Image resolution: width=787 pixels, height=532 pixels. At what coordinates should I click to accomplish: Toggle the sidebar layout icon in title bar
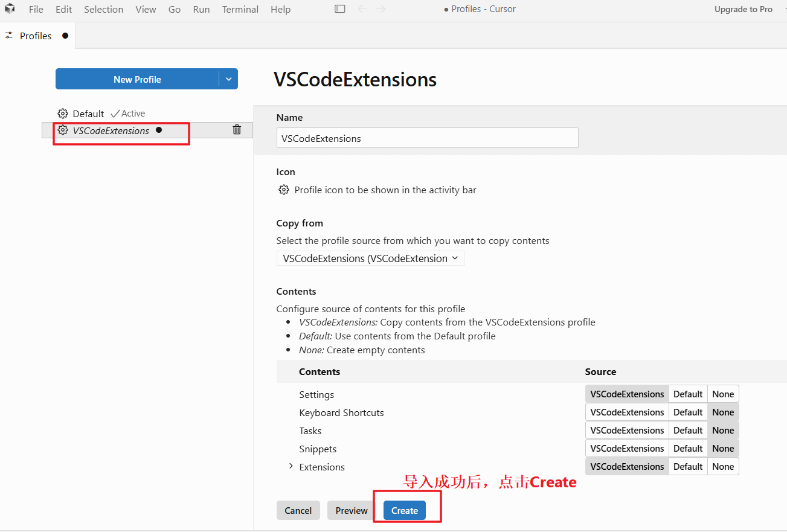[x=340, y=9]
